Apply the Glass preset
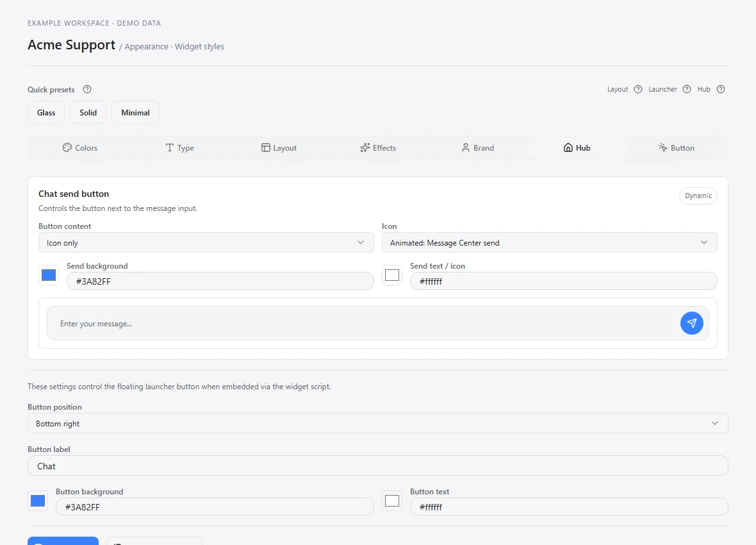This screenshot has height=545, width=756. (x=46, y=112)
